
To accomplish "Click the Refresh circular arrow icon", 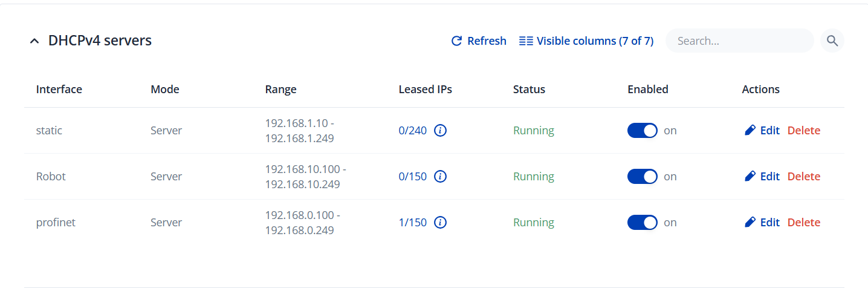I will click(x=457, y=41).
